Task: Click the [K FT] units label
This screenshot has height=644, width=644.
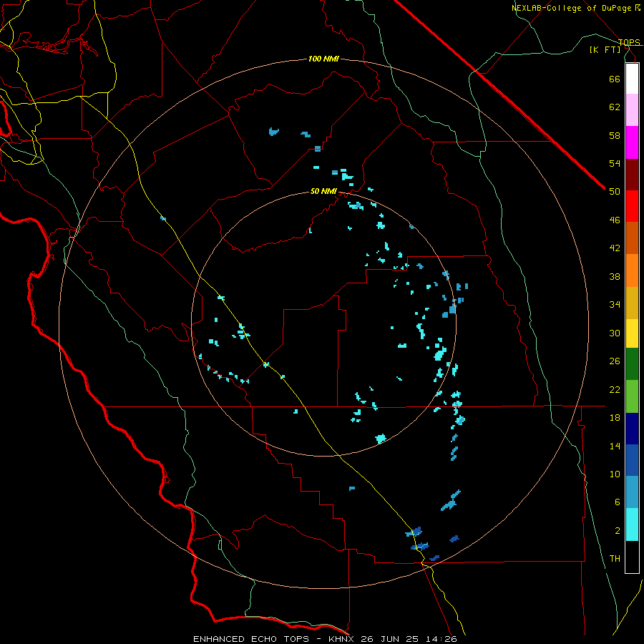Action: [x=605, y=50]
